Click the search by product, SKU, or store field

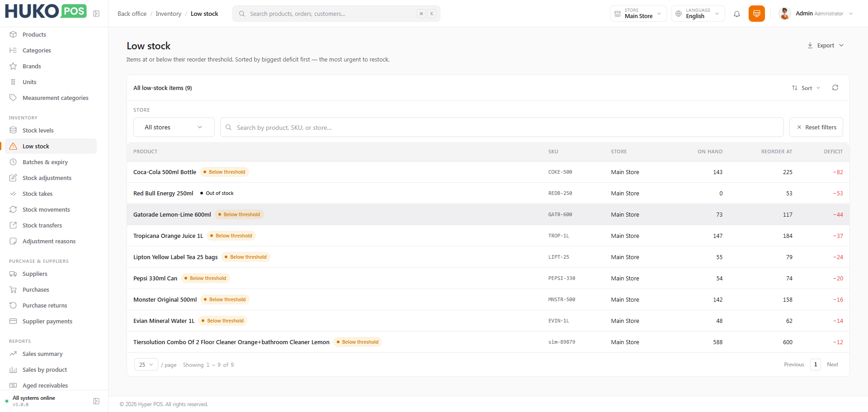(x=502, y=127)
